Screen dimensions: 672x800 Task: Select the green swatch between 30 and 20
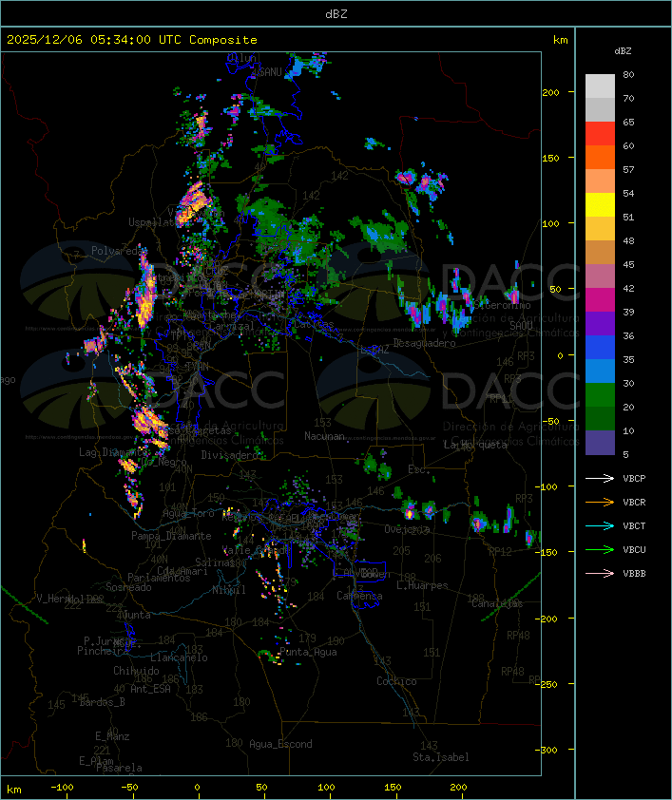[600, 394]
